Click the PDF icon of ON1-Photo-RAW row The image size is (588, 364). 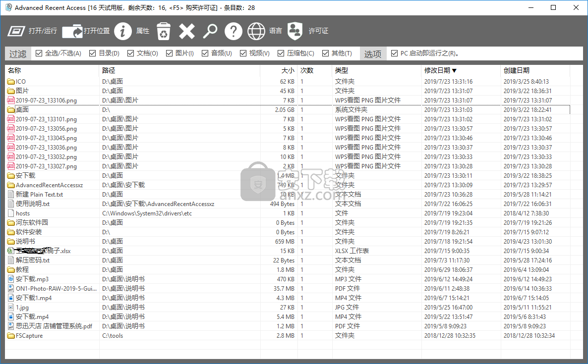[x=11, y=288]
